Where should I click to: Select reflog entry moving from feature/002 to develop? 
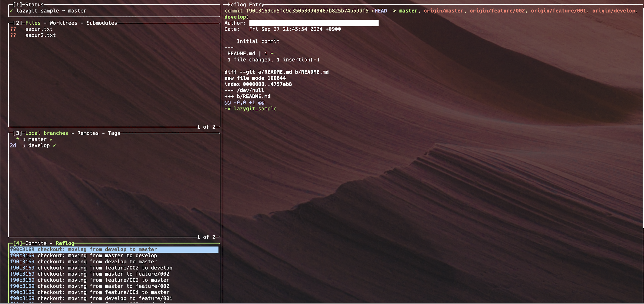click(105, 268)
